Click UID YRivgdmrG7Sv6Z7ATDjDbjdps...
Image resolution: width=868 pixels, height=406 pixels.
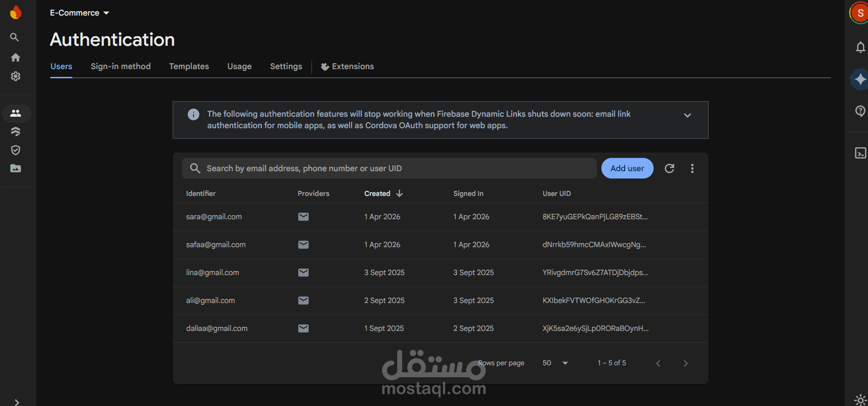(x=595, y=272)
